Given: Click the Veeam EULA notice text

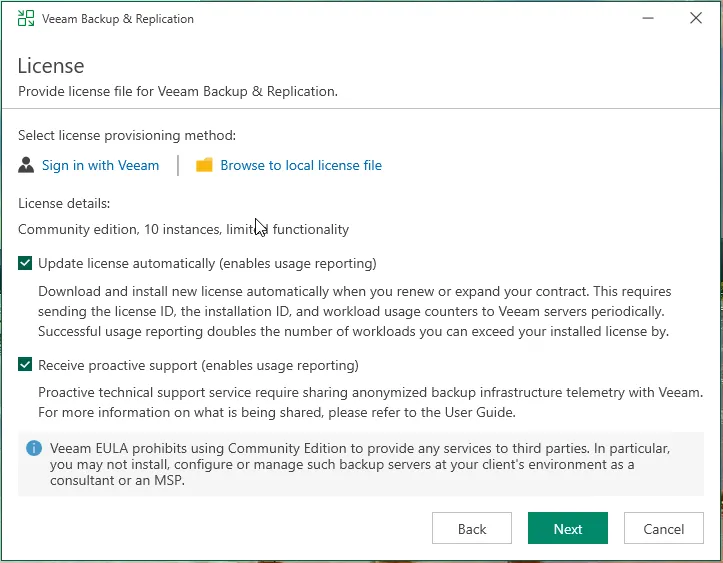Looking at the screenshot, I should pyautogui.click(x=360, y=464).
